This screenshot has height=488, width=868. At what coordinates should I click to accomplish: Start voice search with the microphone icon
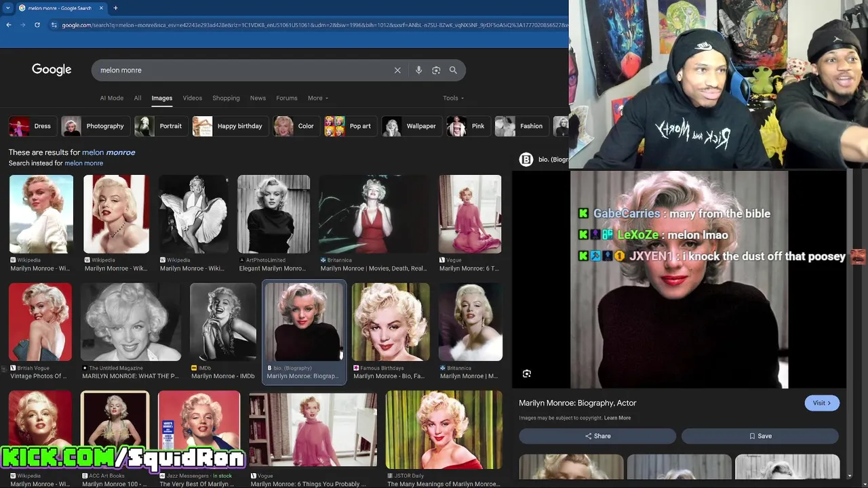[x=418, y=70]
